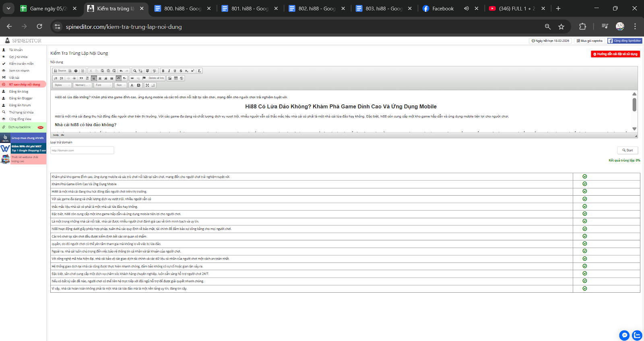Click the Undo arrow icon
This screenshot has width=644, height=341.
click(121, 71)
